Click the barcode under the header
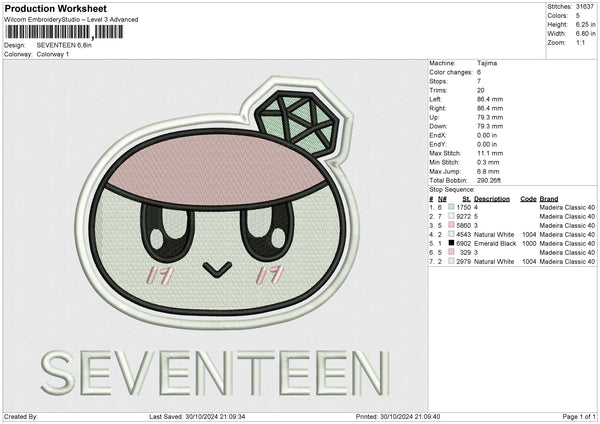 pyautogui.click(x=64, y=32)
